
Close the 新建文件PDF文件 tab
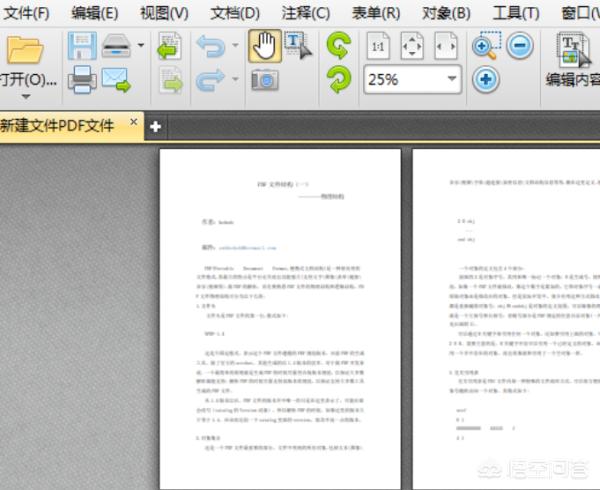coord(134,122)
